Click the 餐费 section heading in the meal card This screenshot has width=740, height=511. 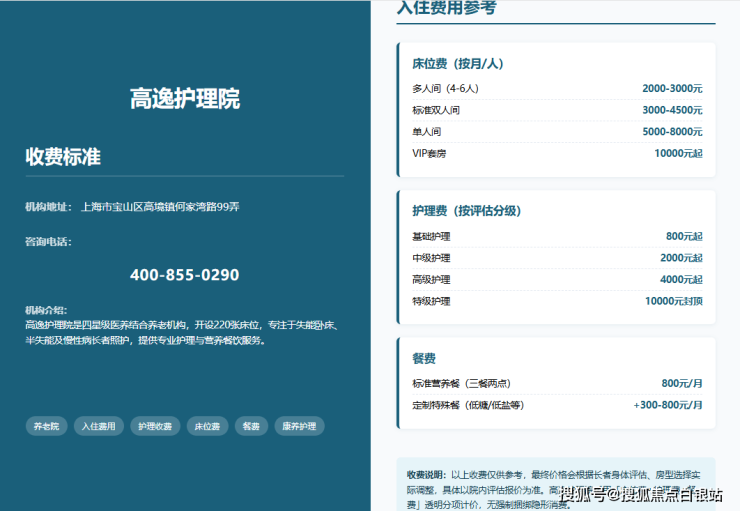[424, 359]
